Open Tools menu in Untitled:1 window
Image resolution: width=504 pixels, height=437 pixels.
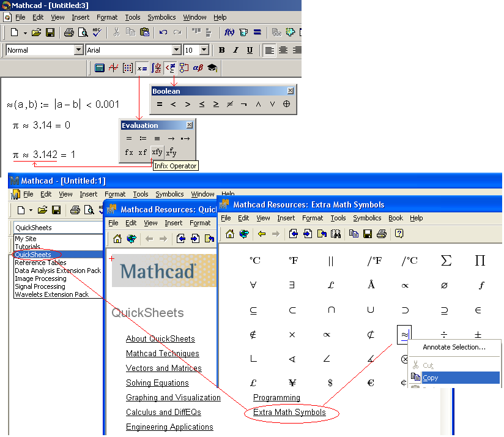pyautogui.click(x=141, y=194)
